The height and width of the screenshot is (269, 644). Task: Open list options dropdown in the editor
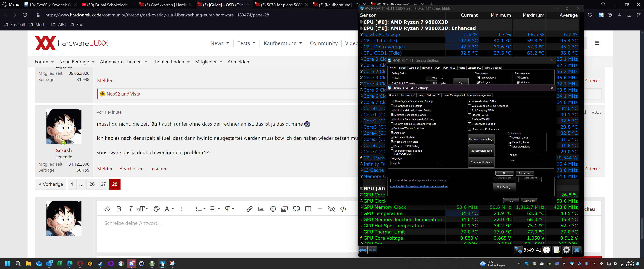coord(201,209)
